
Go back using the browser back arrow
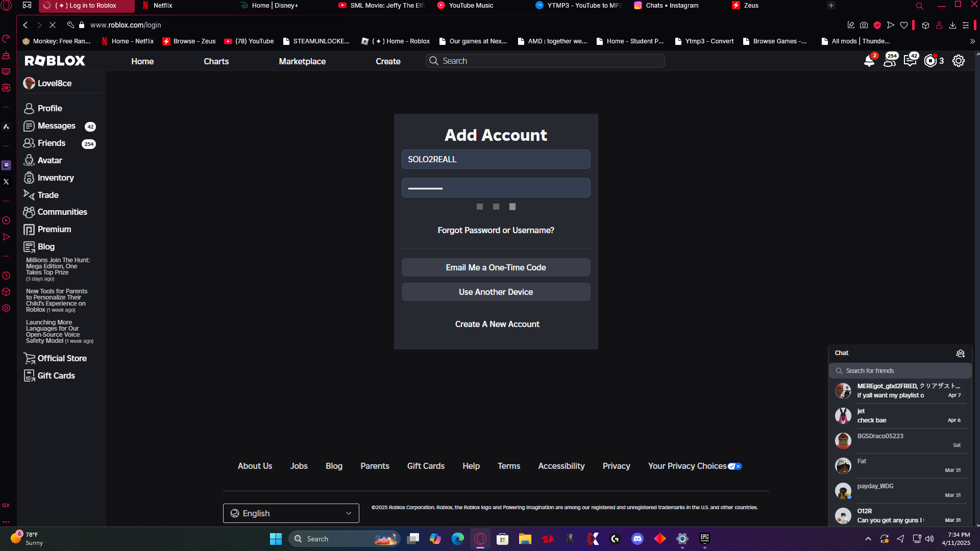pos(25,25)
